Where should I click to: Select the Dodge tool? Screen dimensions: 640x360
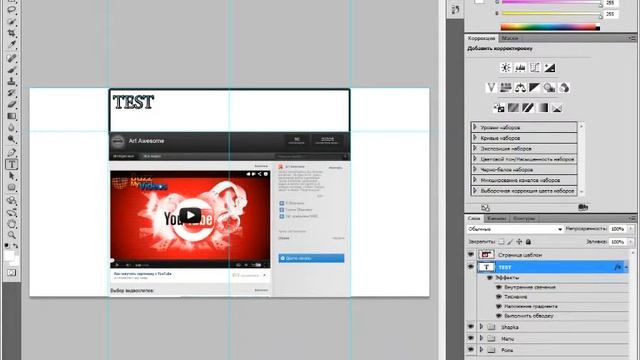[x=11, y=140]
